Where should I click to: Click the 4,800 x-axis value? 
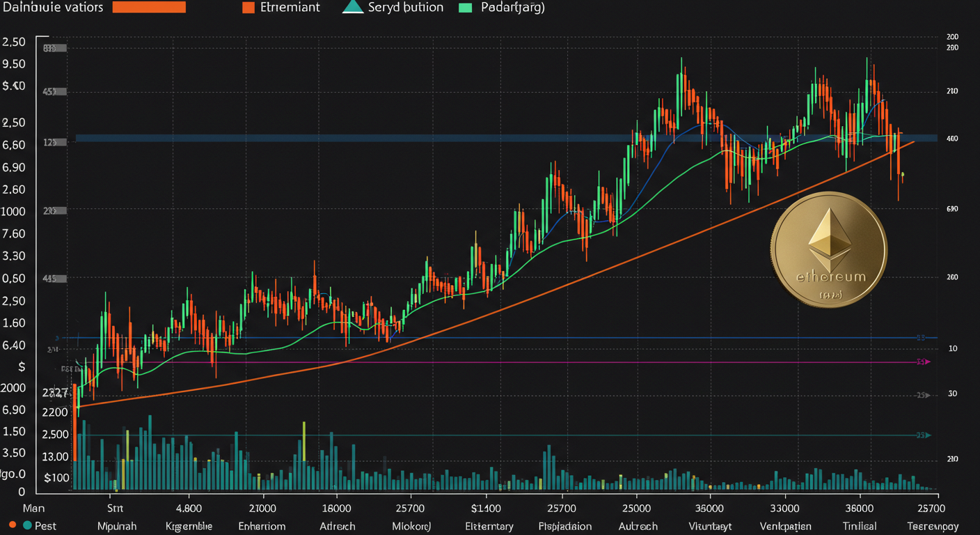(x=189, y=508)
